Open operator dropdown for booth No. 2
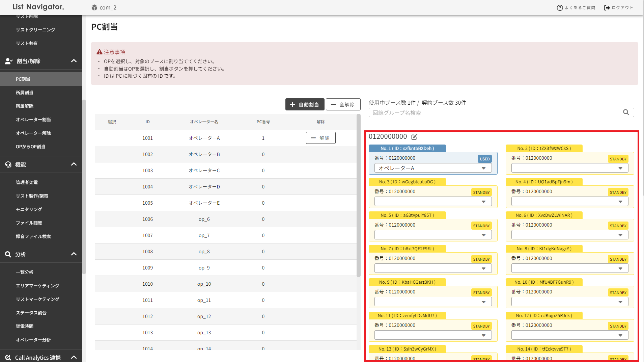Viewport: 644px width, 362px height. (570, 168)
